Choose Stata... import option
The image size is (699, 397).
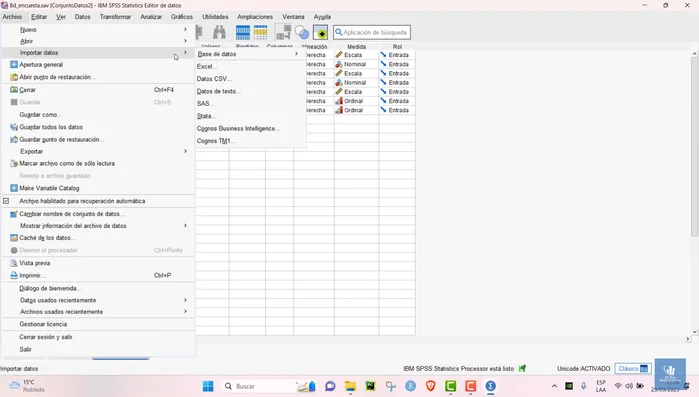[x=206, y=116]
